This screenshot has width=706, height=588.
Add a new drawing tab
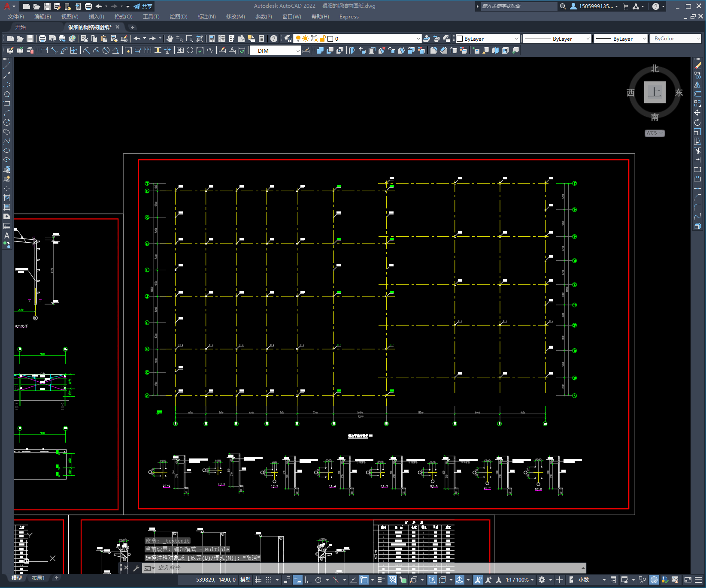pyautogui.click(x=133, y=27)
